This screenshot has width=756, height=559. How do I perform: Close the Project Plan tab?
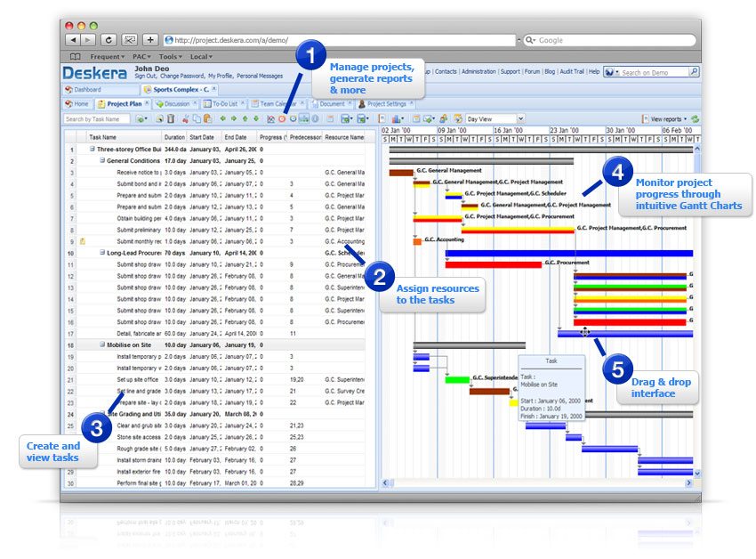pos(147,103)
